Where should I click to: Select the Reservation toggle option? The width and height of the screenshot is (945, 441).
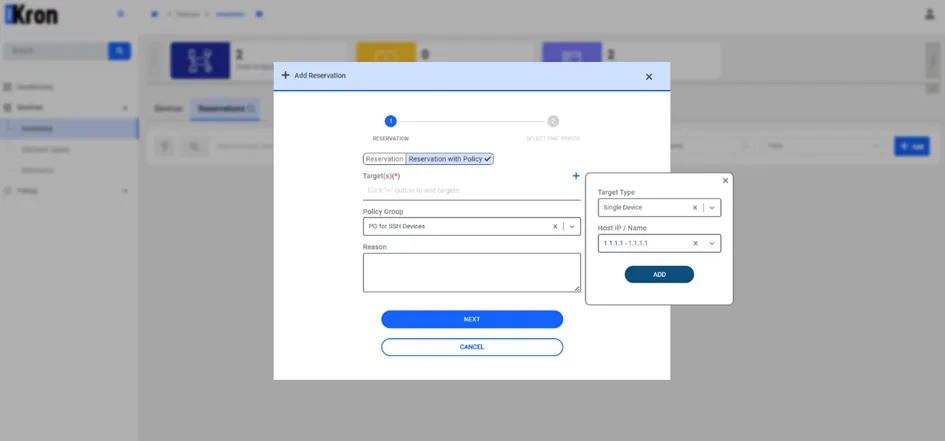385,159
